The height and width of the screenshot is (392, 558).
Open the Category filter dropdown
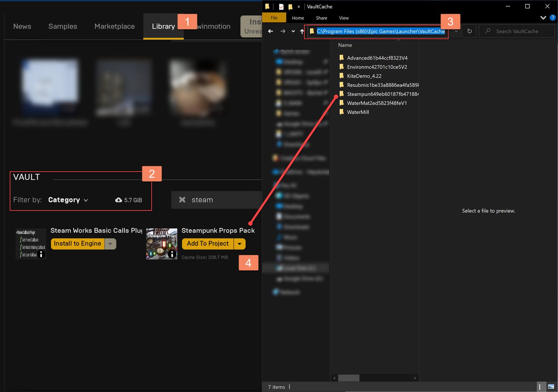68,200
